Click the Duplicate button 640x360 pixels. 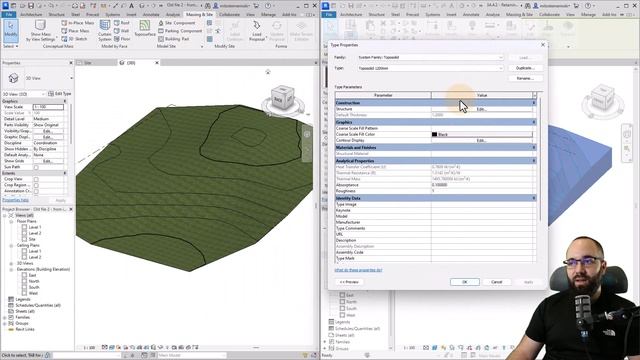525,68
